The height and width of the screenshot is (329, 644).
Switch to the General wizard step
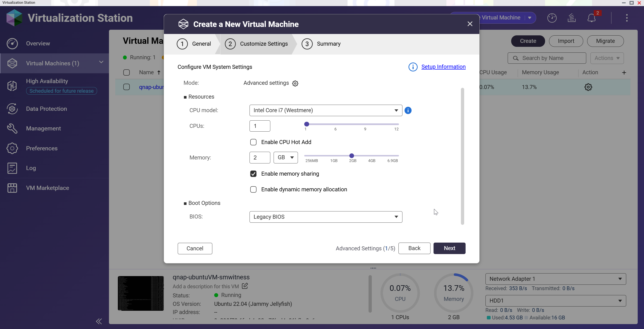coord(194,44)
